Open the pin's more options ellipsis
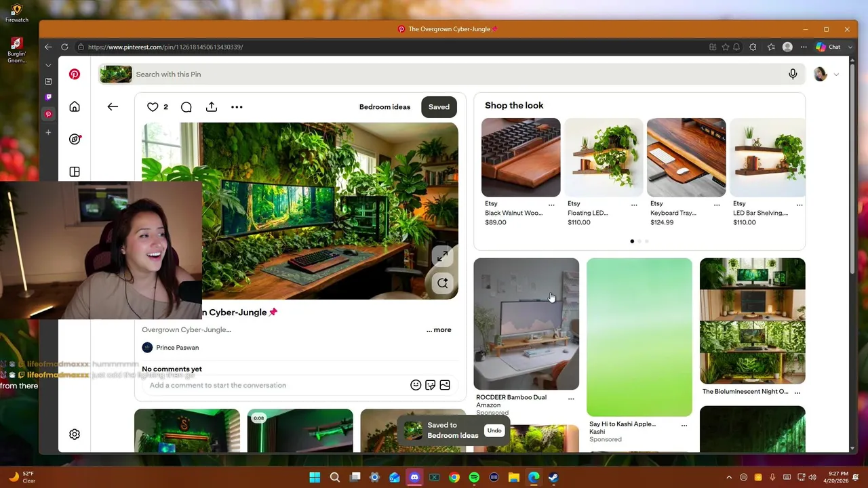Viewport: 868px width, 488px height. tap(237, 107)
